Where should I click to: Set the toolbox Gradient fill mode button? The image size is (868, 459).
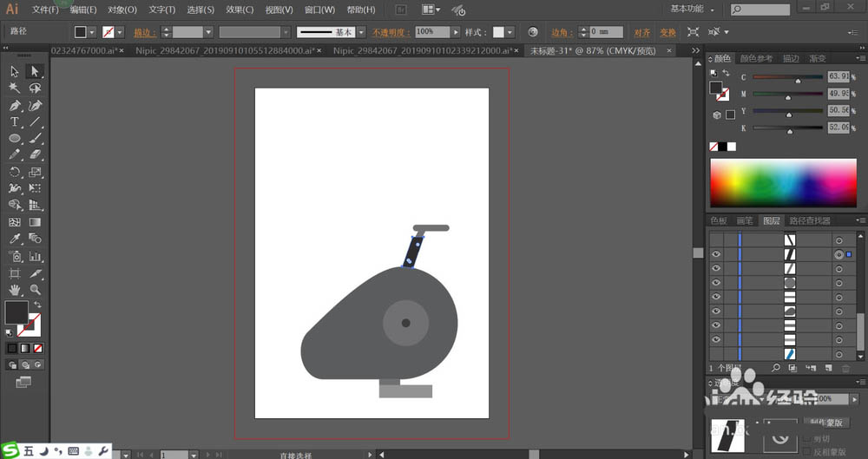pyautogui.click(x=25, y=348)
